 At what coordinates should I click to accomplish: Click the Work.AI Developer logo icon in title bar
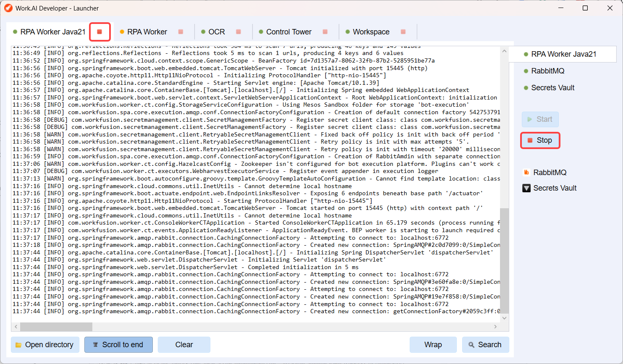pyautogui.click(x=8, y=8)
